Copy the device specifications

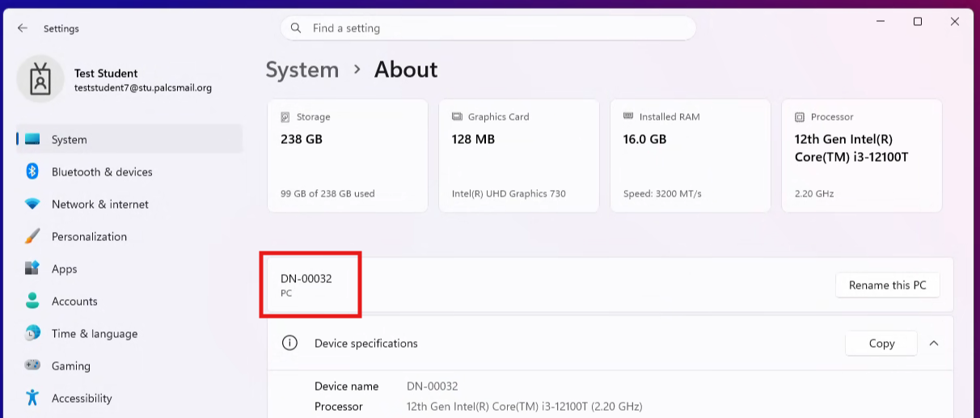click(x=881, y=343)
